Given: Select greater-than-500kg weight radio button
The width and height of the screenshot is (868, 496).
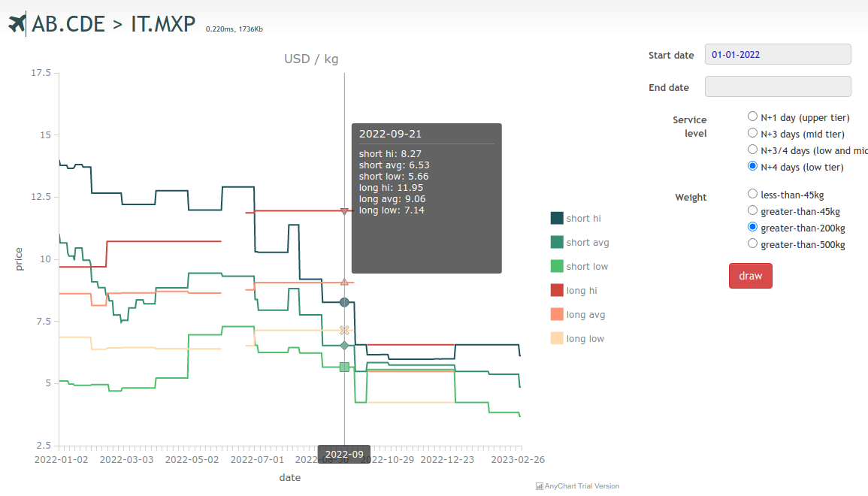Looking at the screenshot, I should tap(752, 243).
